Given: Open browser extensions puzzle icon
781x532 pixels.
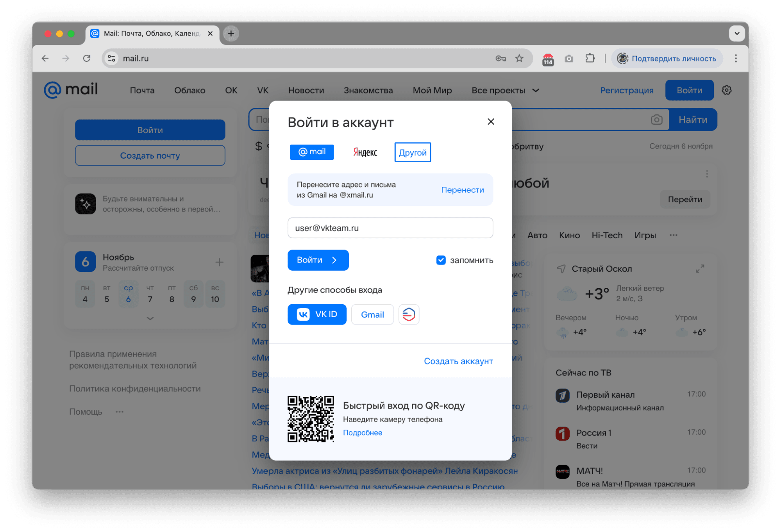Looking at the screenshot, I should 590,58.
